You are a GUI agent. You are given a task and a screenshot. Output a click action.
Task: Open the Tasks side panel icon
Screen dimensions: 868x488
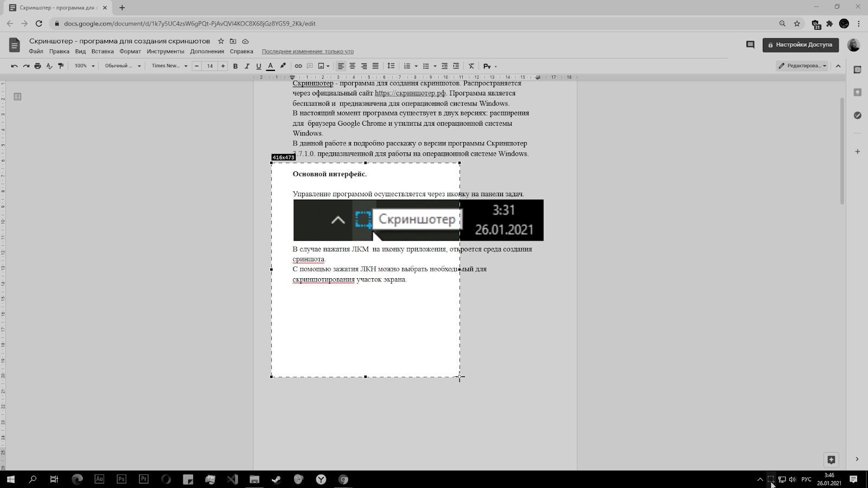coord(857,115)
